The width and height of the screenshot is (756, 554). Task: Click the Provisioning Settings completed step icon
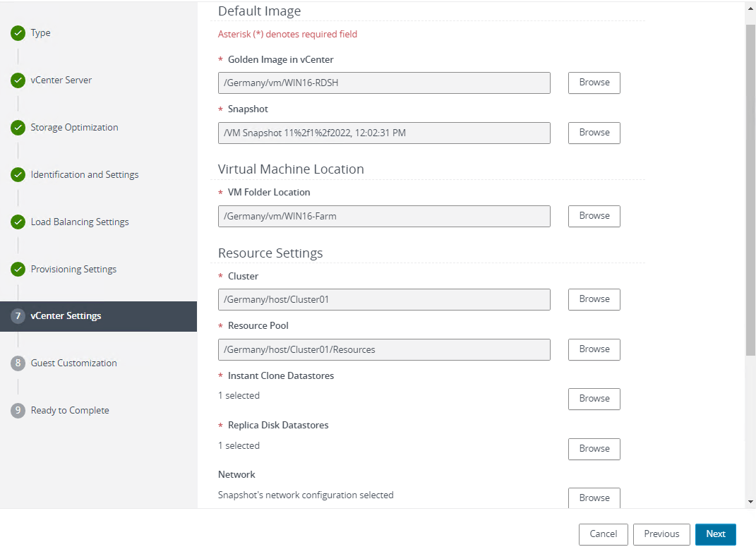pos(18,269)
